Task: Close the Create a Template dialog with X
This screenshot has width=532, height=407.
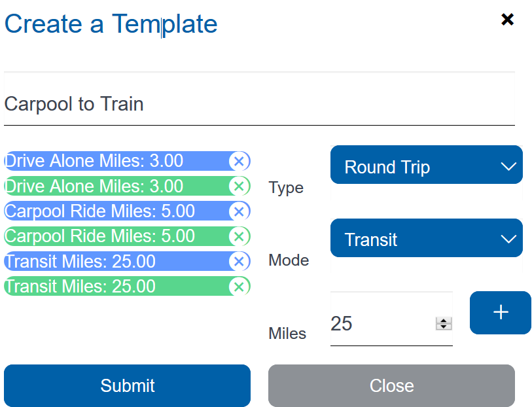Action: [x=507, y=20]
